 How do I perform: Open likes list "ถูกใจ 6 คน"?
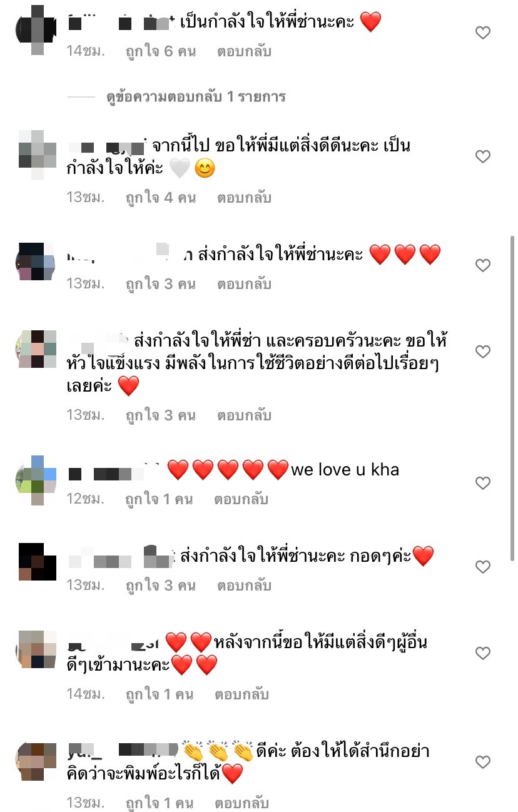(161, 51)
